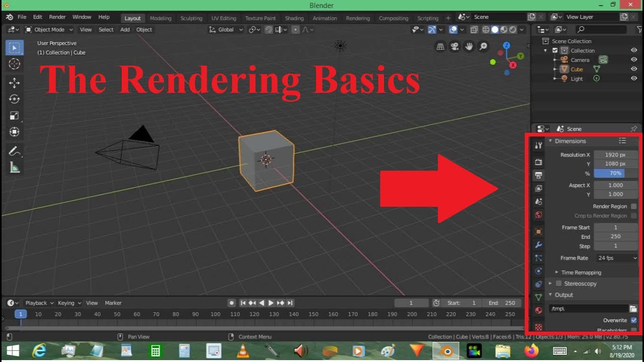Click the Frame End 250 field
Image resolution: width=644 pixels, height=362 pixels.
pos(616,236)
